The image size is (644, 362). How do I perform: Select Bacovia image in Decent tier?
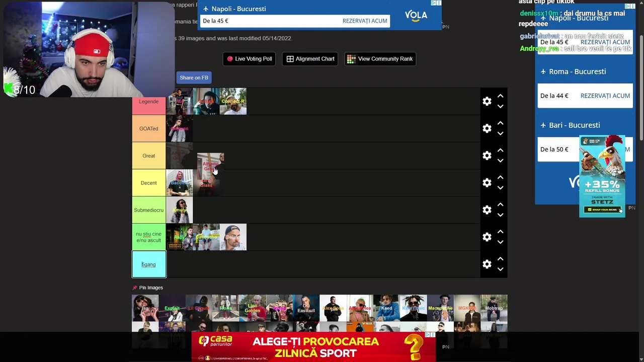tap(179, 183)
